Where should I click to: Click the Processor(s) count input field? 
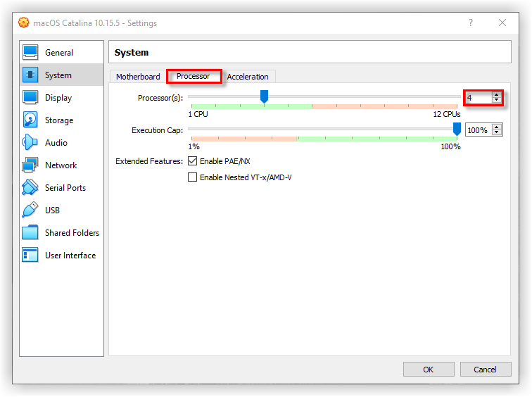[x=479, y=98]
